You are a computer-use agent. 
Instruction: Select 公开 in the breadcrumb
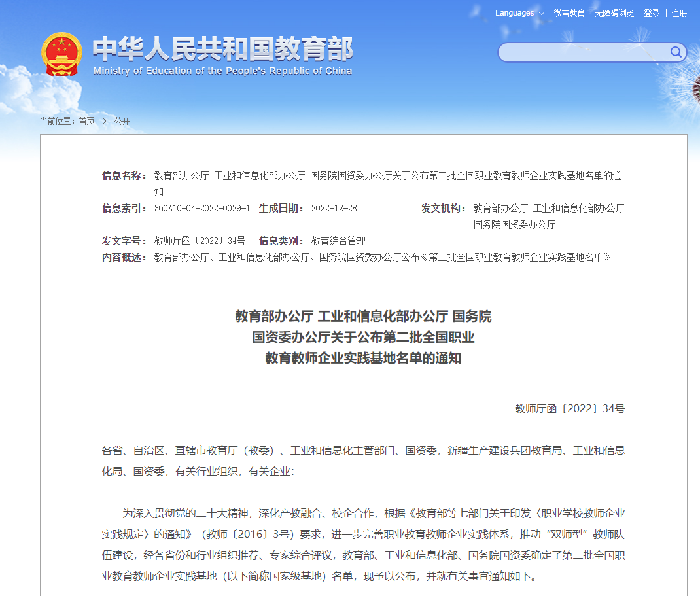point(122,121)
